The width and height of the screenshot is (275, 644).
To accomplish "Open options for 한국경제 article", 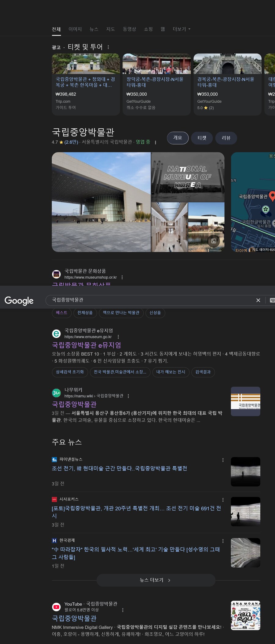I will (x=223, y=541).
